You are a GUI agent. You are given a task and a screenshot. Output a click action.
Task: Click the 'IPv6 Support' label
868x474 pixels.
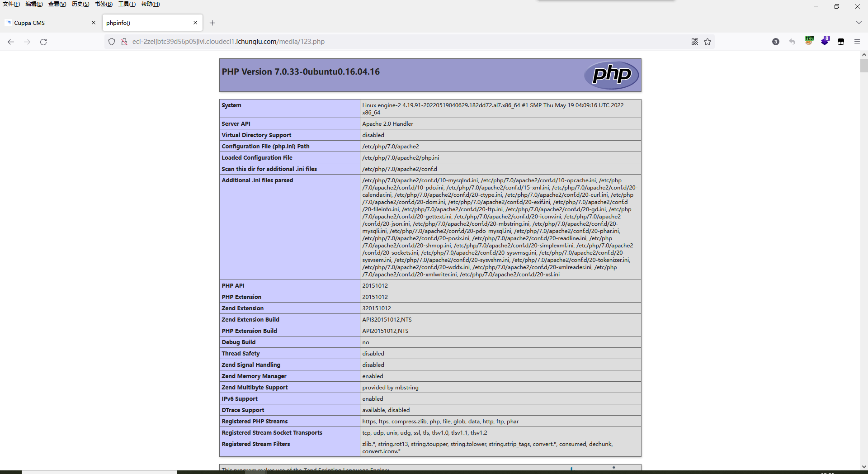240,399
